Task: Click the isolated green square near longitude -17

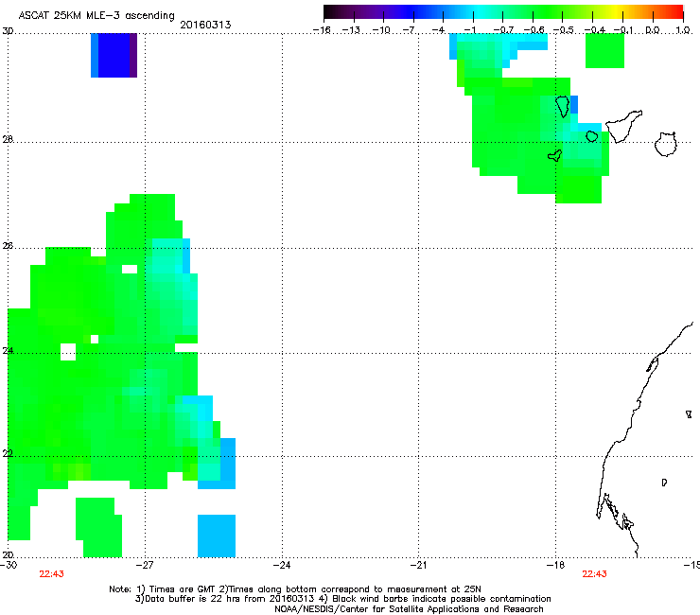Action: tap(604, 50)
